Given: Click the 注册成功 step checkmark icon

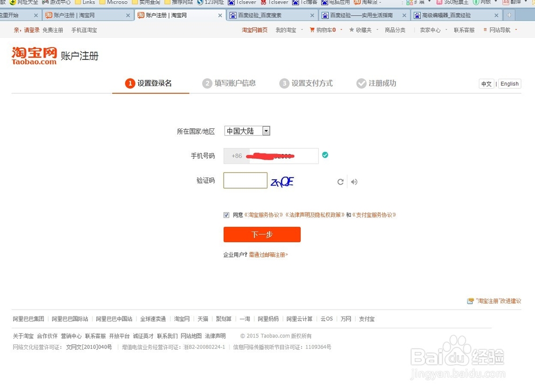Looking at the screenshot, I should point(361,83).
